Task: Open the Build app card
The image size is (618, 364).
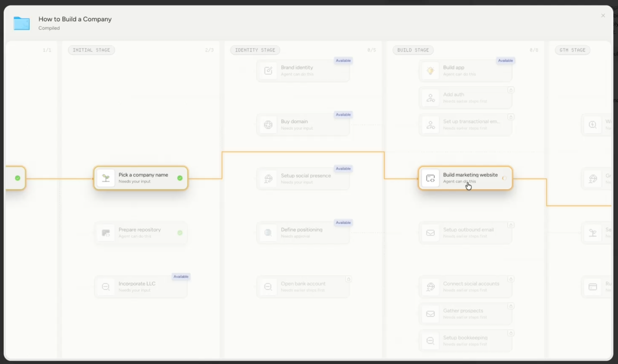Action: (465, 71)
